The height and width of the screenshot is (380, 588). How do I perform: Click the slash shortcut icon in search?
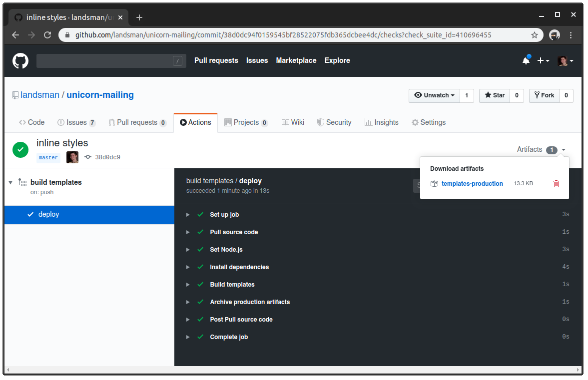tap(178, 61)
